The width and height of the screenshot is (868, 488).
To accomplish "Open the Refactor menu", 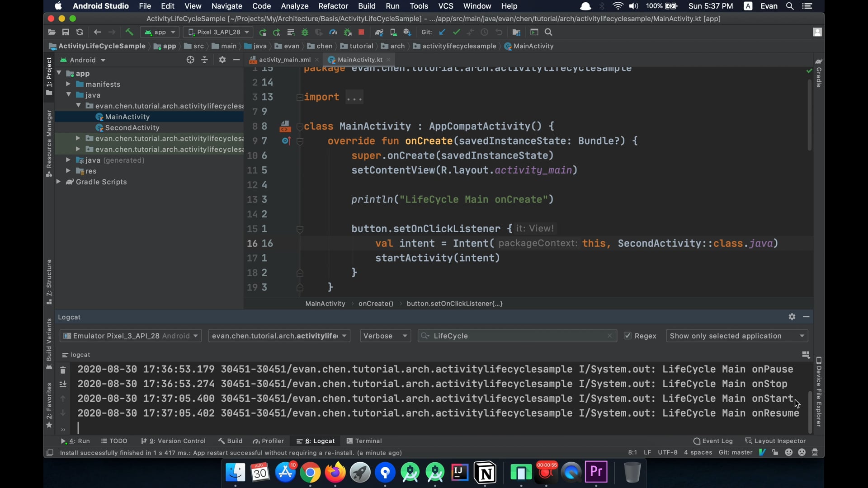I will [x=333, y=6].
